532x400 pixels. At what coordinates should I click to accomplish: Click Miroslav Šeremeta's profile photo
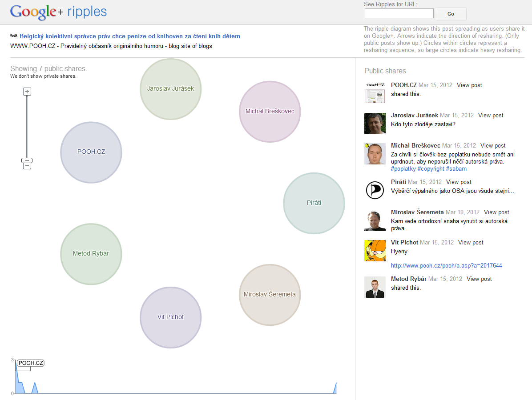[x=375, y=220]
